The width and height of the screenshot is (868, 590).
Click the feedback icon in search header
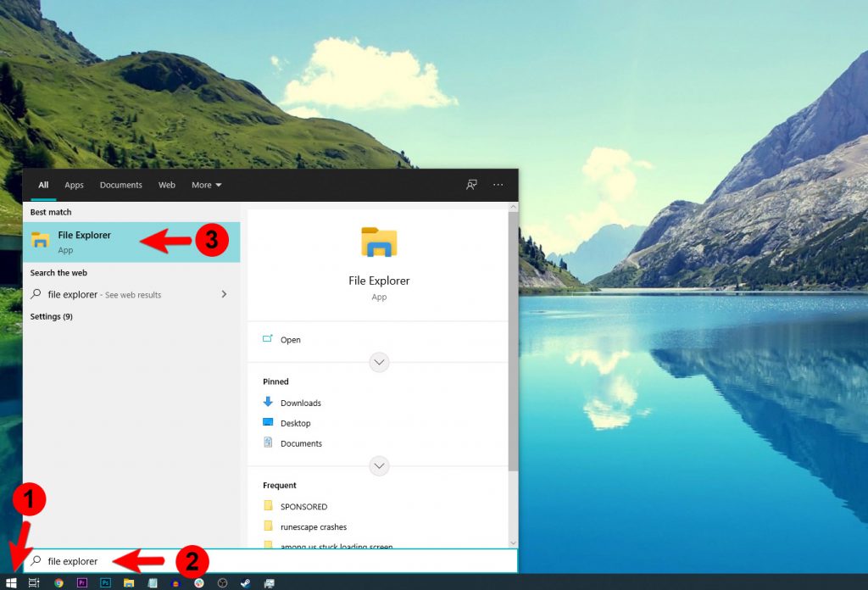(471, 185)
